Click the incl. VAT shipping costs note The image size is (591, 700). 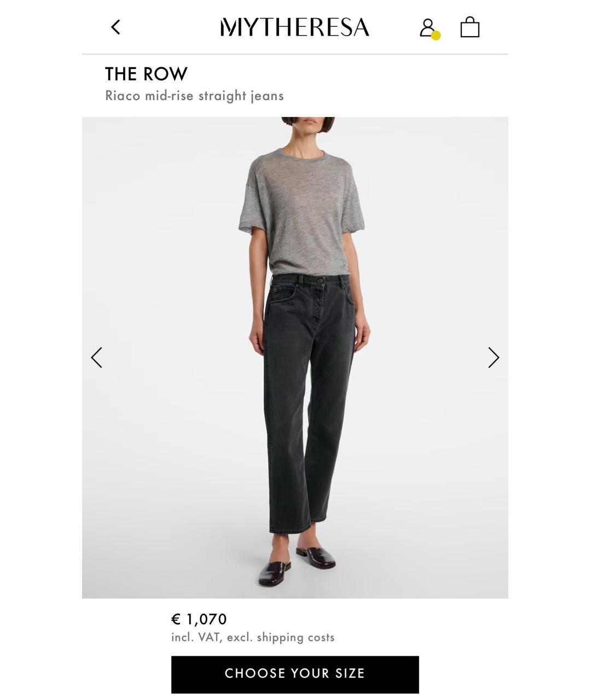coord(253,637)
